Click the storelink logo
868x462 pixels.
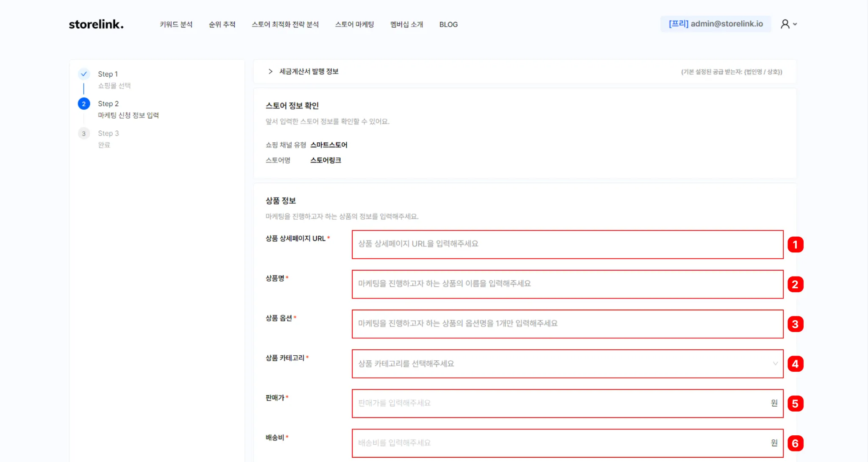coord(96,24)
